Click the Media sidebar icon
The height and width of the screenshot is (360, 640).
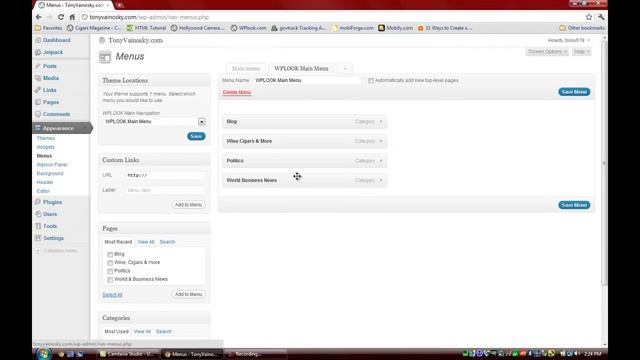(38, 78)
